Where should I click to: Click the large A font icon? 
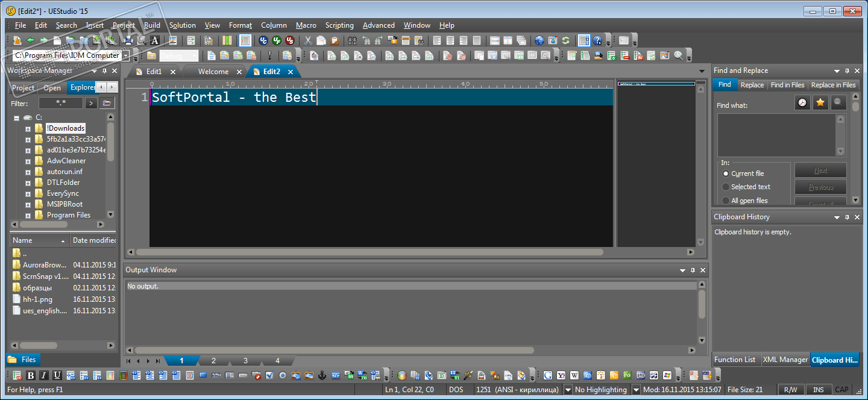point(155,40)
